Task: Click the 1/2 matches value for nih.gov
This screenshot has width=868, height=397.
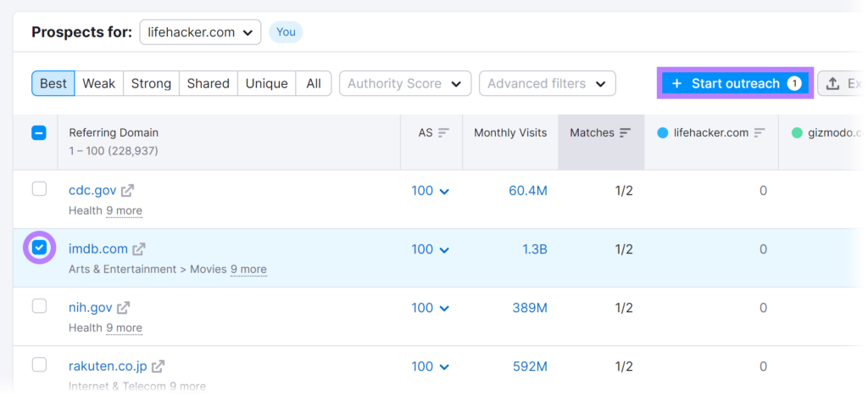Action: point(624,308)
